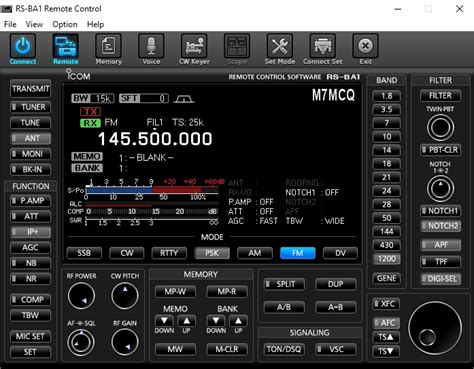Click the MW memory write button
The height and width of the screenshot is (369, 474).
(175, 349)
